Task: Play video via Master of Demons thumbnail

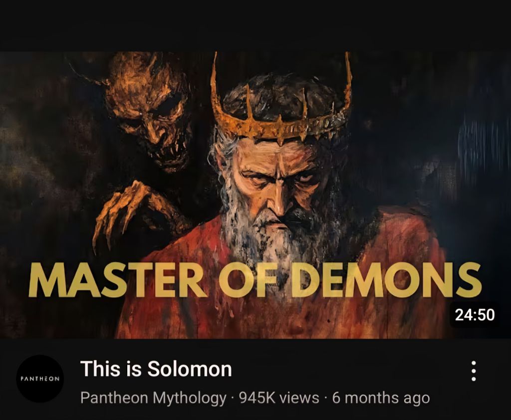Action: 255,195
